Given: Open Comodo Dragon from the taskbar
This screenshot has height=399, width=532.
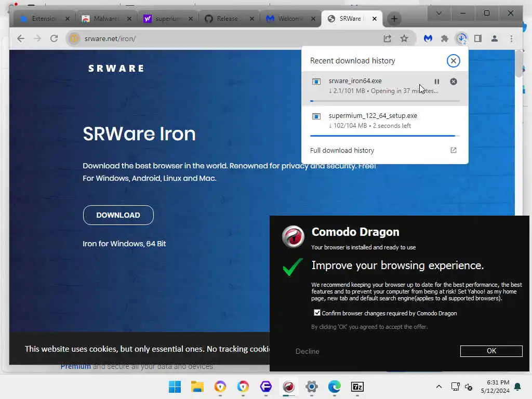Looking at the screenshot, I should click(x=289, y=387).
